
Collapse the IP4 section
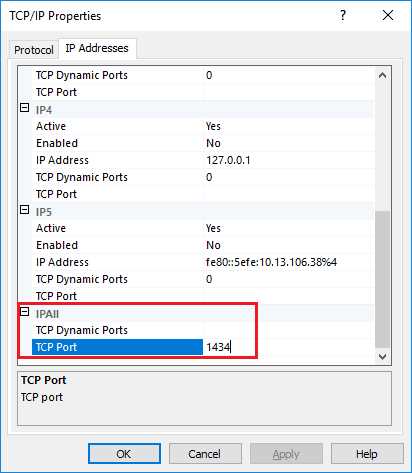25,108
